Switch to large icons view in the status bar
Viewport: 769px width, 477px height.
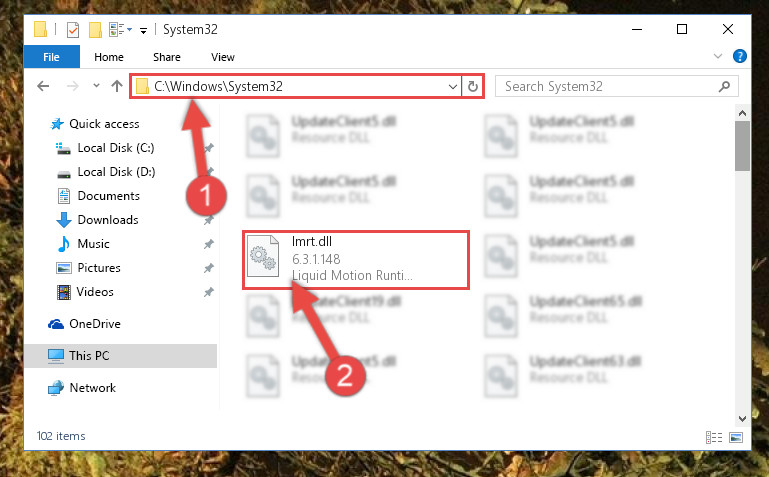736,437
